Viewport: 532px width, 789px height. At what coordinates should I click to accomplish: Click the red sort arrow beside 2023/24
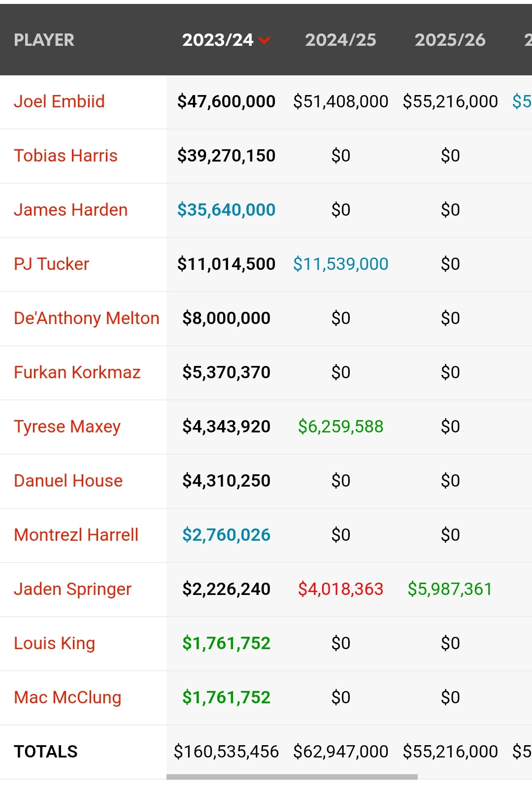coord(264,40)
